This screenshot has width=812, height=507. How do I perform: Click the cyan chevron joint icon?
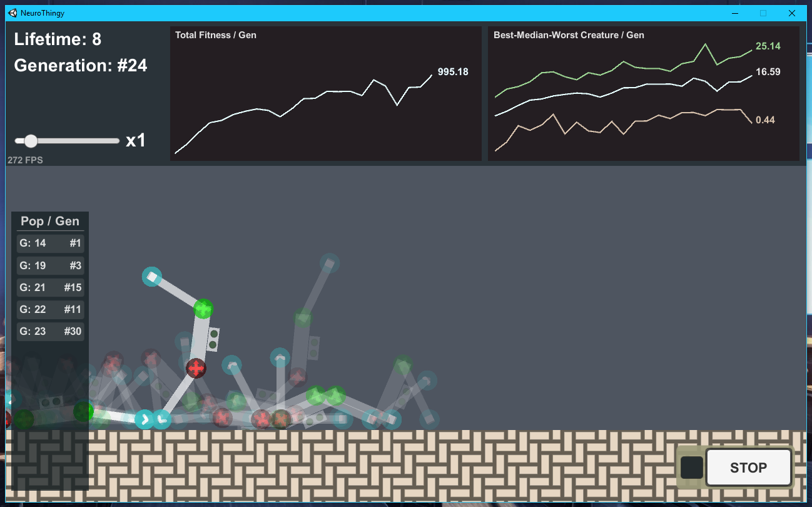click(x=143, y=419)
